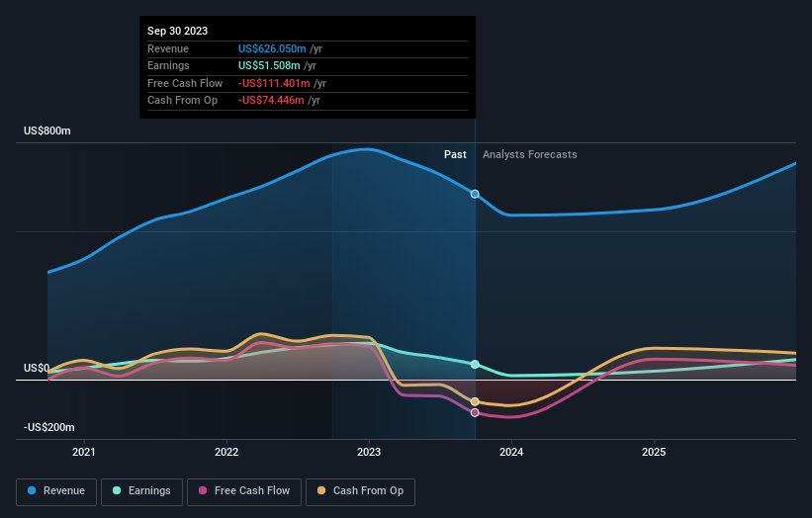Click the 2022 x-axis label
Viewport: 812px width, 518px height.
pos(226,453)
